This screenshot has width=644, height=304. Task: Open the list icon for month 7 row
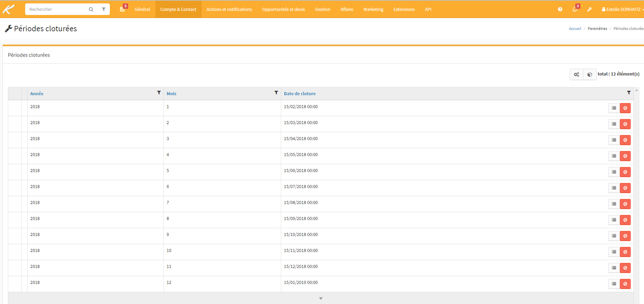pyautogui.click(x=614, y=204)
